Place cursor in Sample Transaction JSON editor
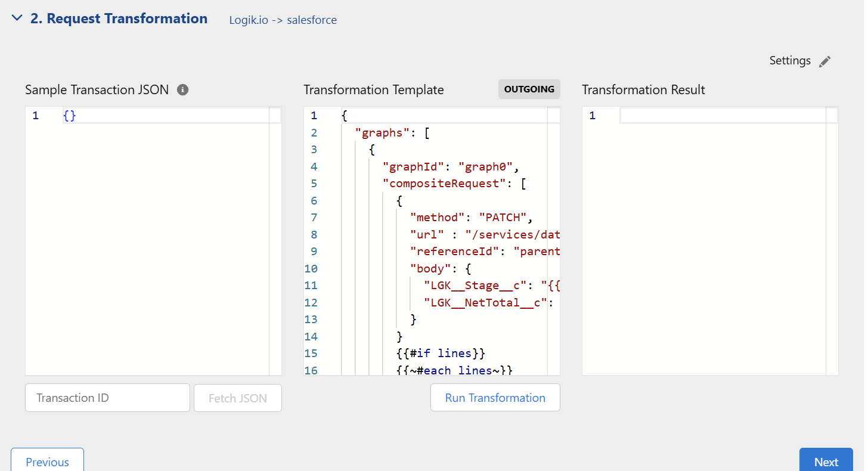 click(x=153, y=241)
